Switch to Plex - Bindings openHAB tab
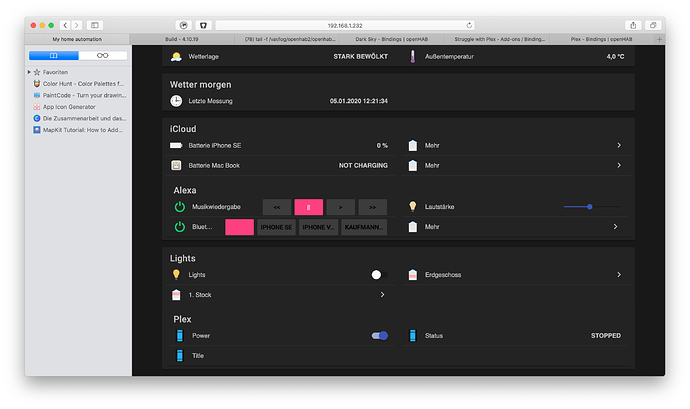Image resolution: width=690 pixels, height=409 pixels. click(x=602, y=39)
